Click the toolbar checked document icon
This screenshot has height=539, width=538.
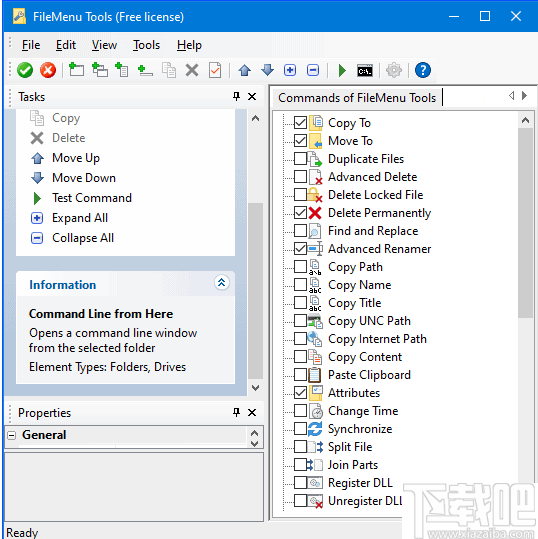215,70
